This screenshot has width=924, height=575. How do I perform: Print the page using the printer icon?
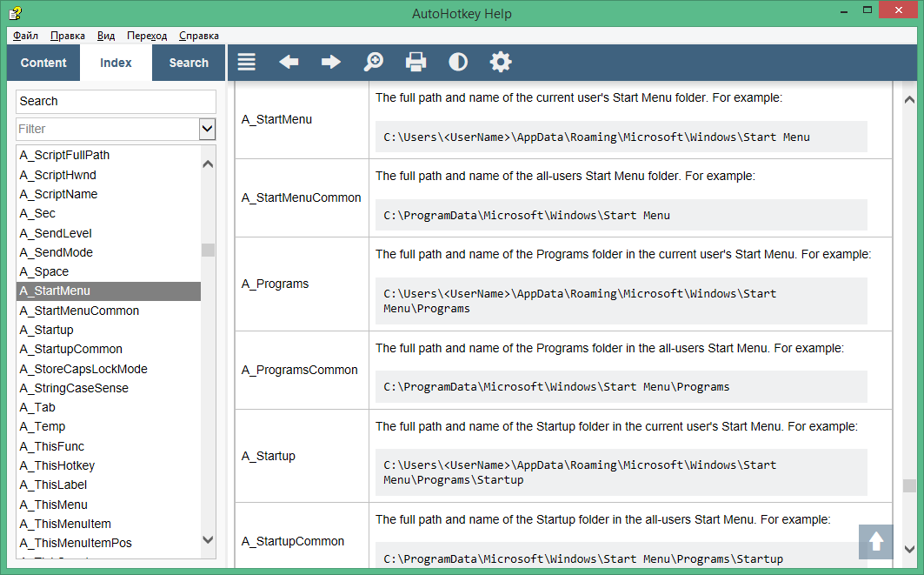(x=415, y=62)
